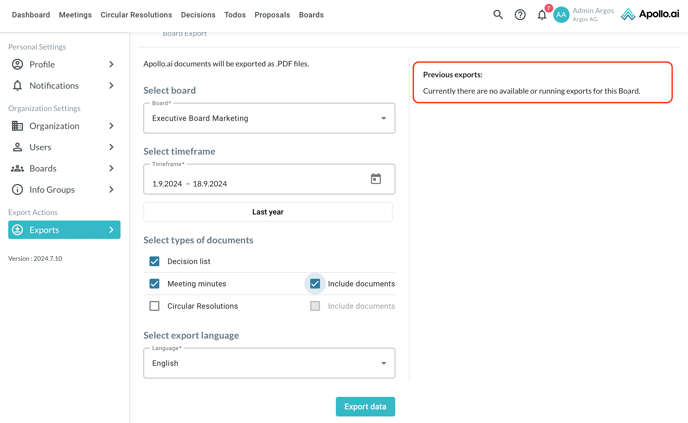Open search with the magnifier icon

[x=498, y=15]
